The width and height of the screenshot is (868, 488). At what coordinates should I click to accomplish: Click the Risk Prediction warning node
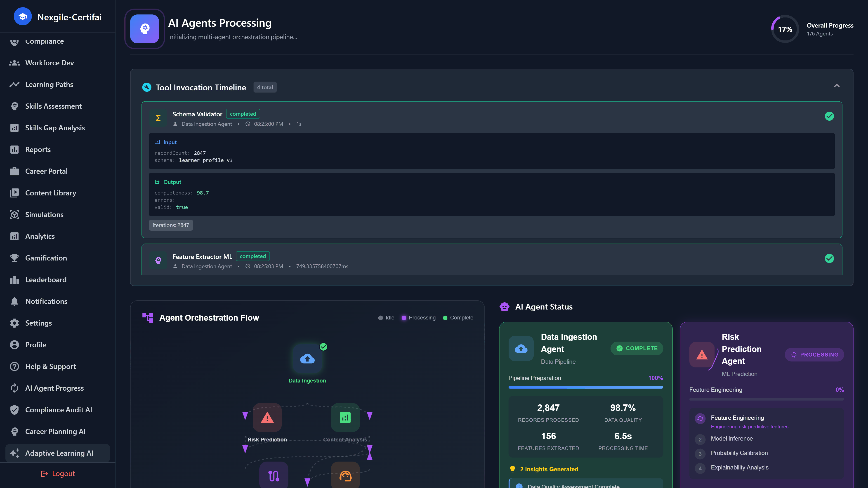(x=267, y=418)
